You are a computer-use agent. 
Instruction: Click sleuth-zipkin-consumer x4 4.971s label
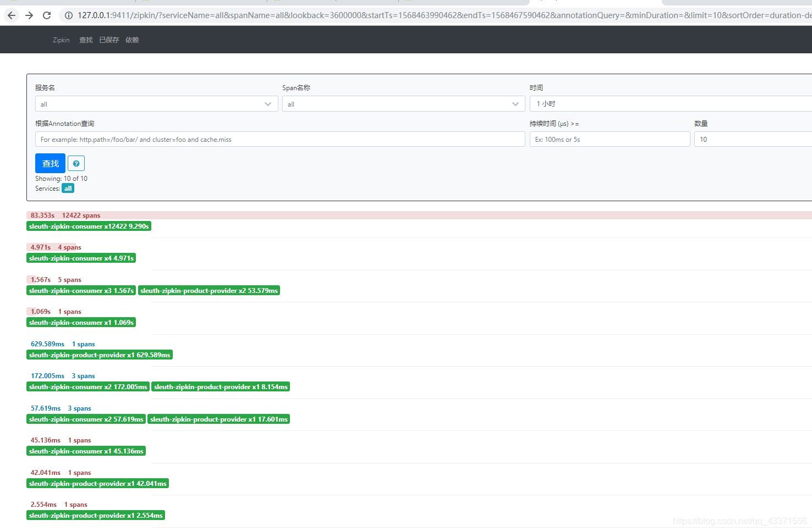coord(81,258)
